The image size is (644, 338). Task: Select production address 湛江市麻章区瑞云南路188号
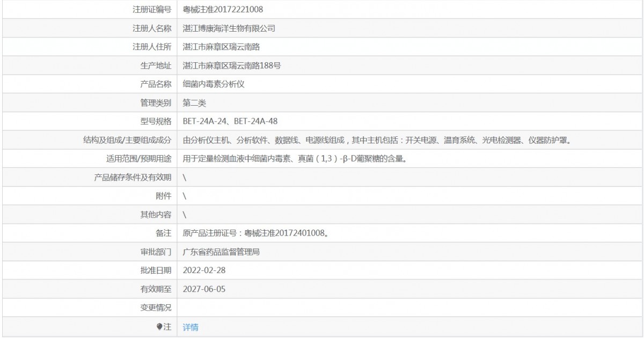pos(232,65)
